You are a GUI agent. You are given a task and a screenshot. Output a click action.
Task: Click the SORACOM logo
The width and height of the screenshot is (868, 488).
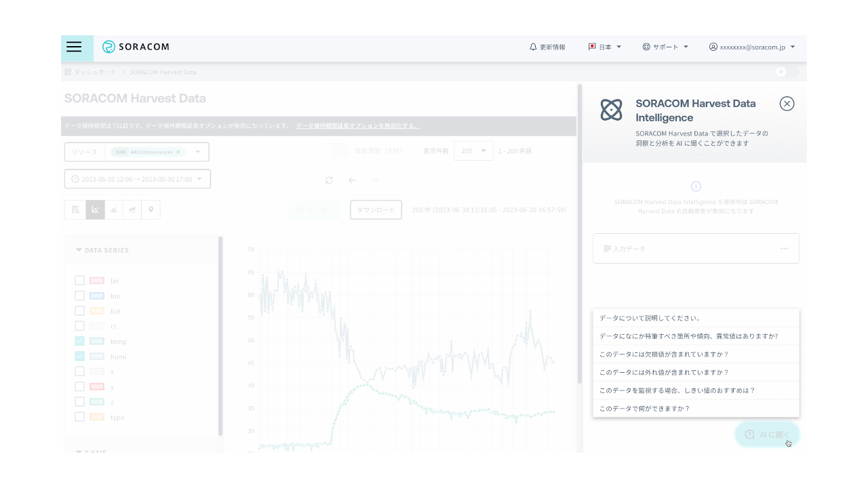coord(136,47)
